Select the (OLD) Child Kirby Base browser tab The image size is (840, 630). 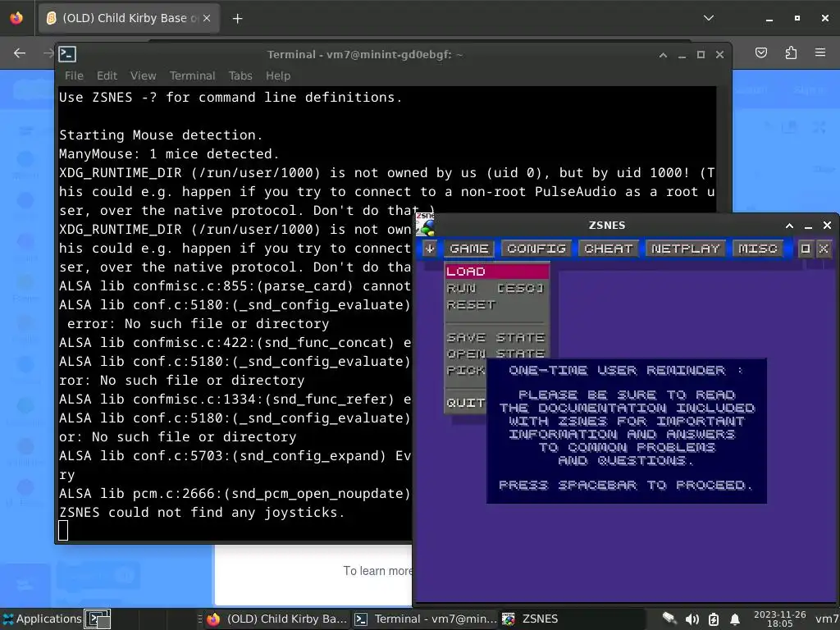tap(129, 18)
